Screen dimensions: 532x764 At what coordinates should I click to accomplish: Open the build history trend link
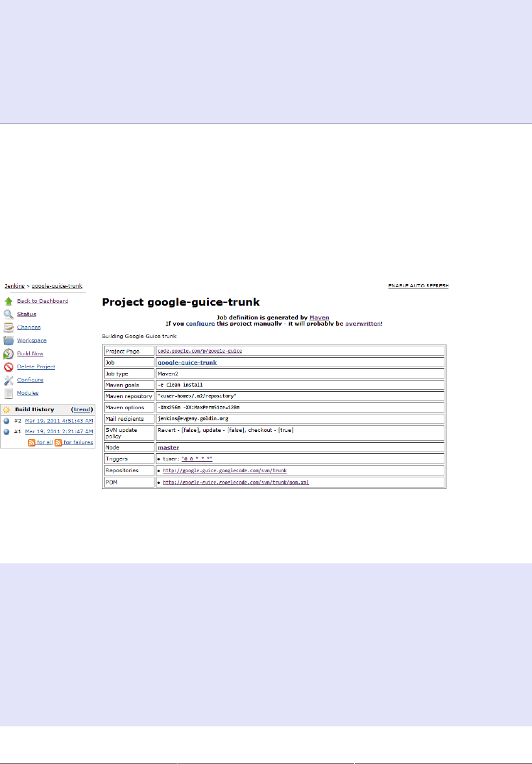82,410
